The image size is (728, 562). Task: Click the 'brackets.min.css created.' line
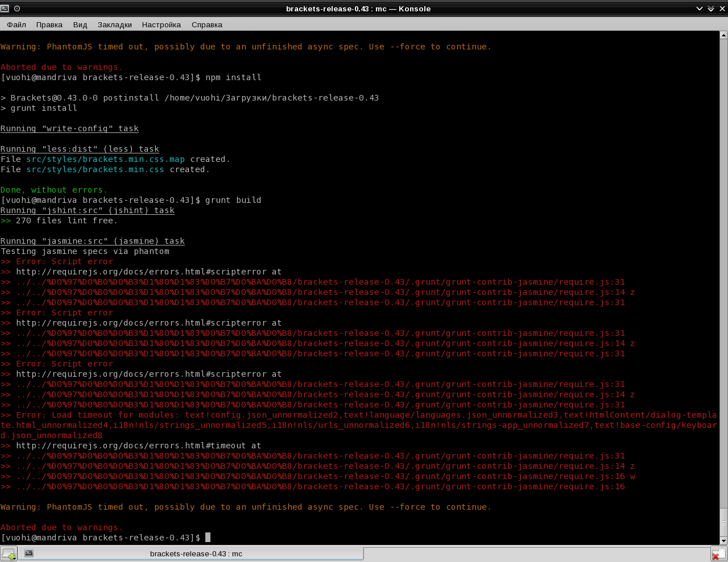pos(105,169)
